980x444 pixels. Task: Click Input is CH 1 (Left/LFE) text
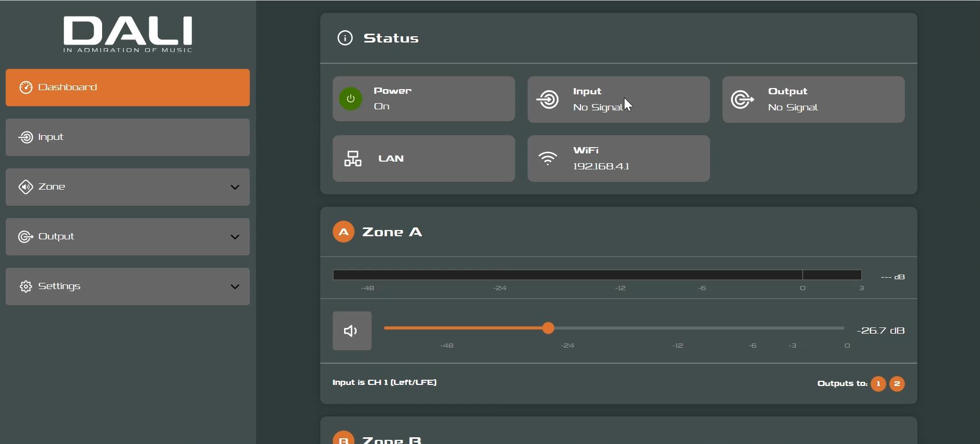[385, 382]
